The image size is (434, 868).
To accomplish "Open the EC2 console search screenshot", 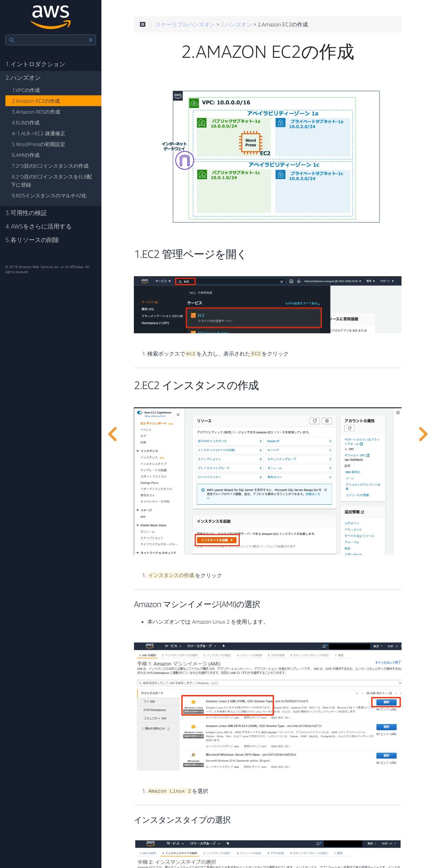I will pos(268,305).
